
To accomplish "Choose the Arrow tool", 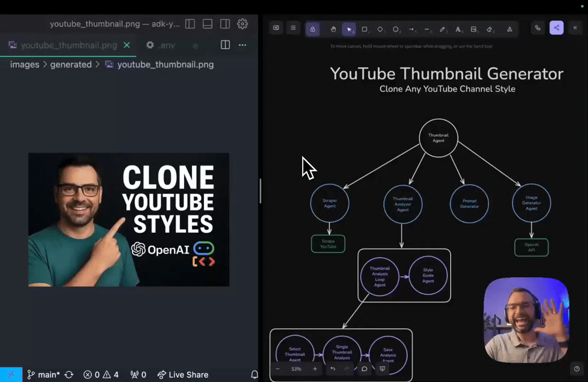I will tap(412, 29).
